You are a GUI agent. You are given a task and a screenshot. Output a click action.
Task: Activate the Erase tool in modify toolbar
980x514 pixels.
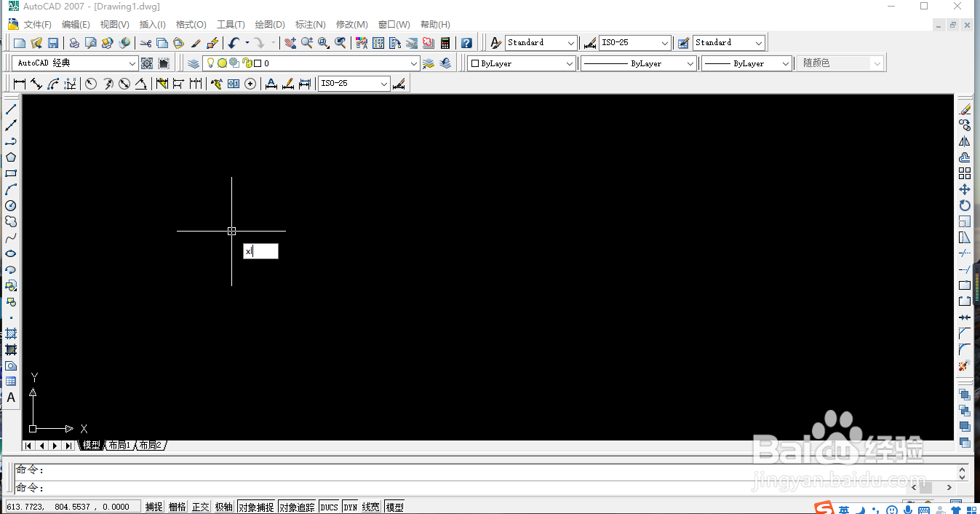click(965, 109)
